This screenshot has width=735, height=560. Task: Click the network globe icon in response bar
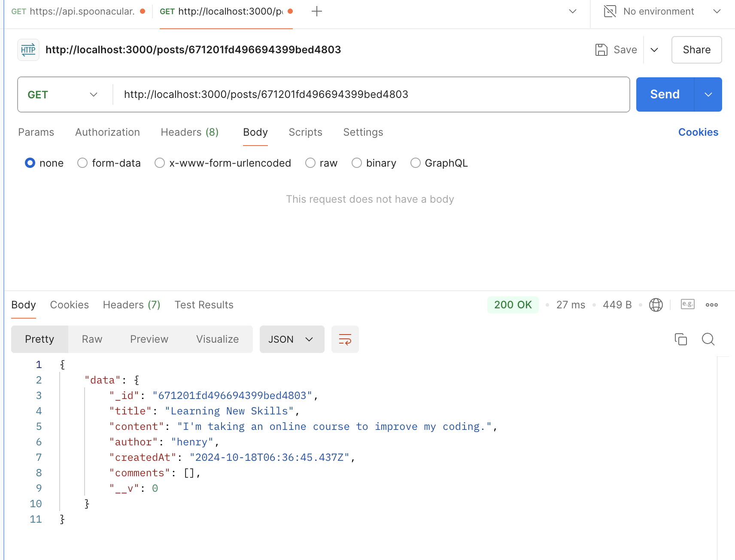tap(656, 305)
